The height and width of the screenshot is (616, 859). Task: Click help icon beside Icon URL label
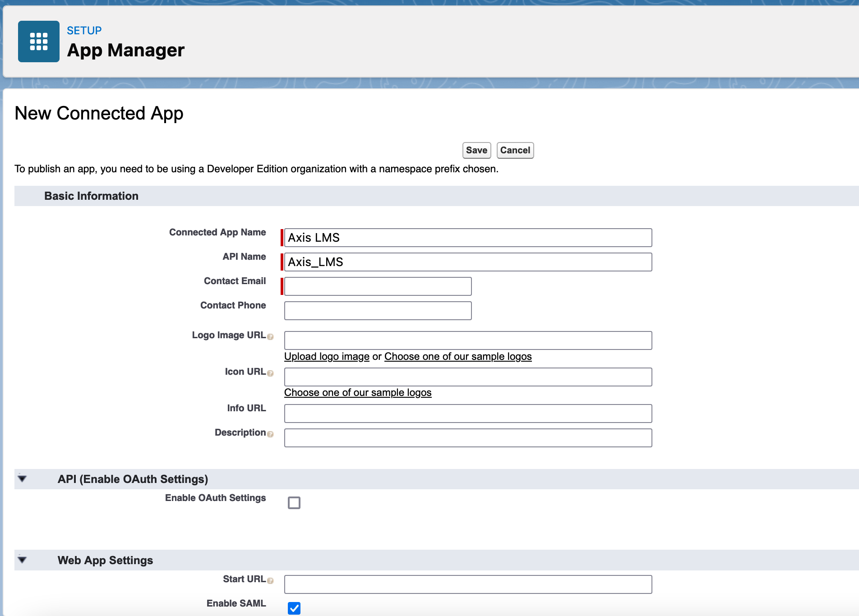pyautogui.click(x=270, y=373)
